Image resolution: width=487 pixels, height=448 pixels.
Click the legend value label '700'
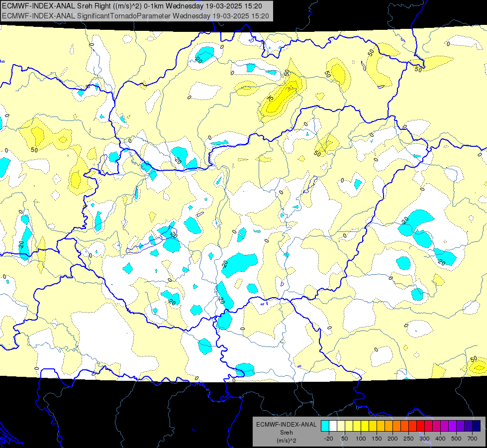point(472,439)
